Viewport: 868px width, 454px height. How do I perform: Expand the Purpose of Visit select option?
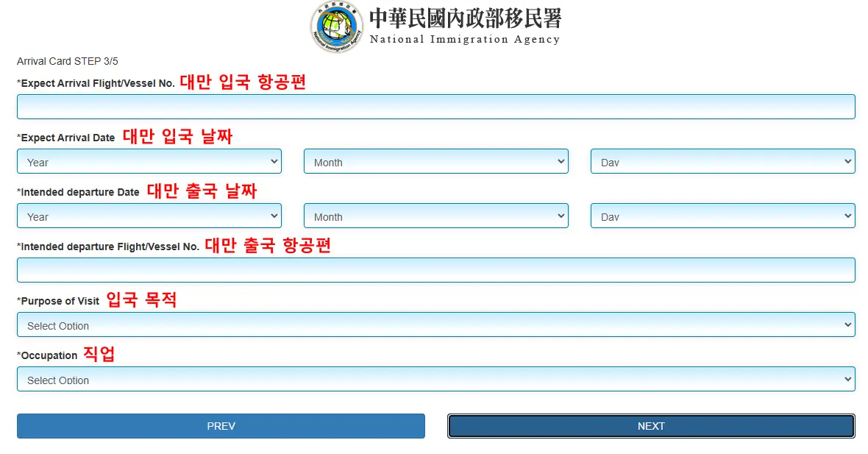click(435, 324)
